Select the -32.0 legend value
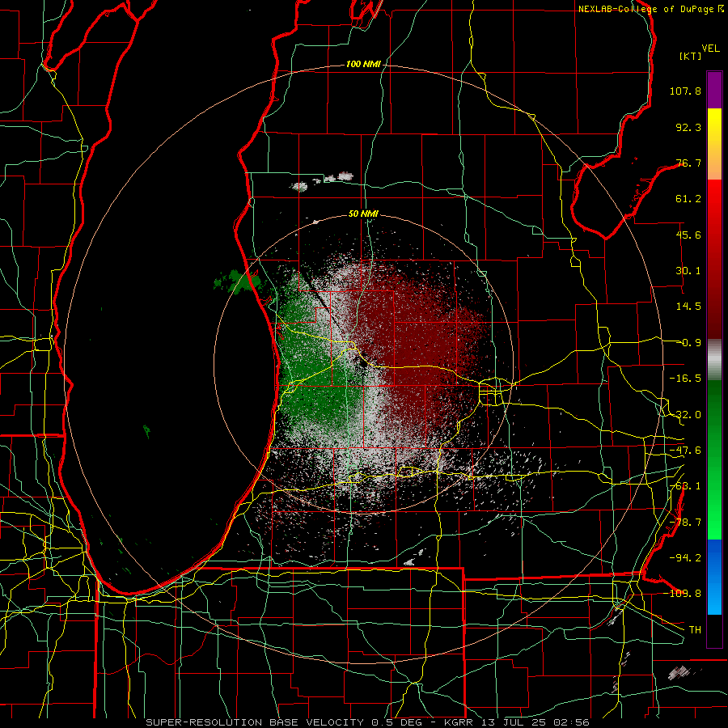The image size is (728, 728). pos(685,415)
